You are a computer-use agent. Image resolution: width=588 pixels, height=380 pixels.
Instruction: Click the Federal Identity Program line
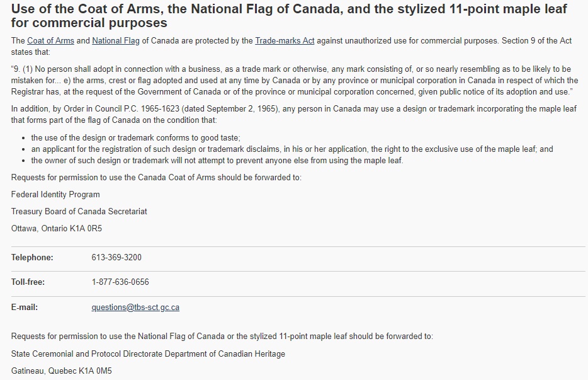(x=55, y=195)
